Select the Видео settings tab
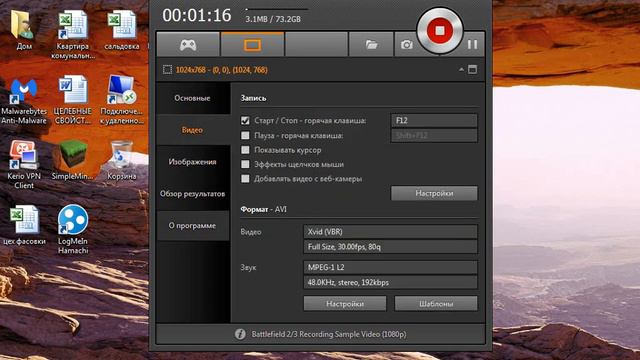Image resolution: width=640 pixels, height=360 pixels. click(193, 130)
